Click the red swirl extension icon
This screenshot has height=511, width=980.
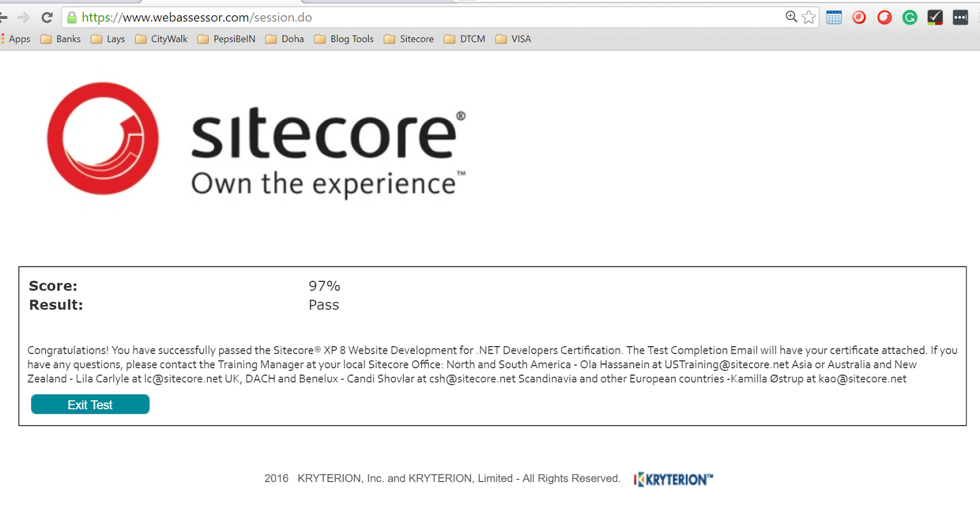(x=884, y=17)
